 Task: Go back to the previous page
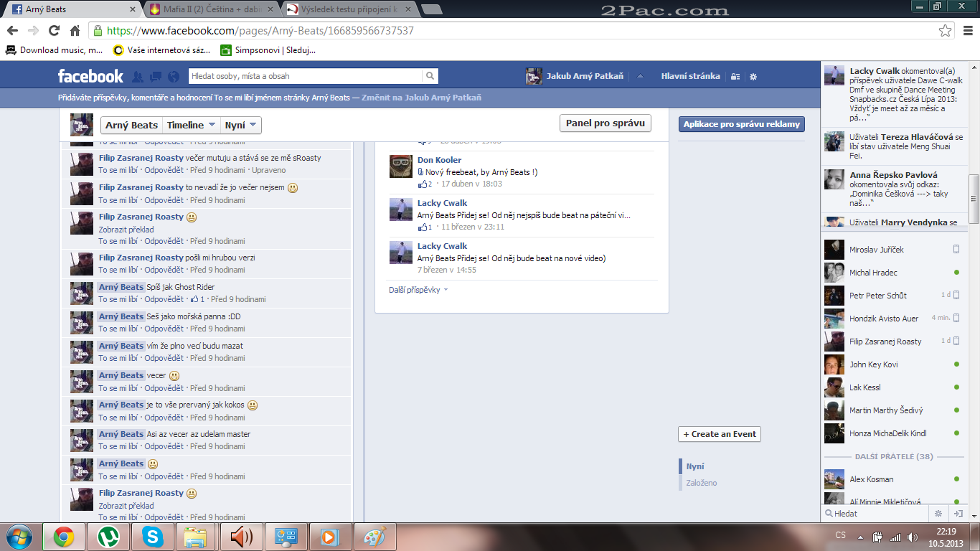pos(13,31)
